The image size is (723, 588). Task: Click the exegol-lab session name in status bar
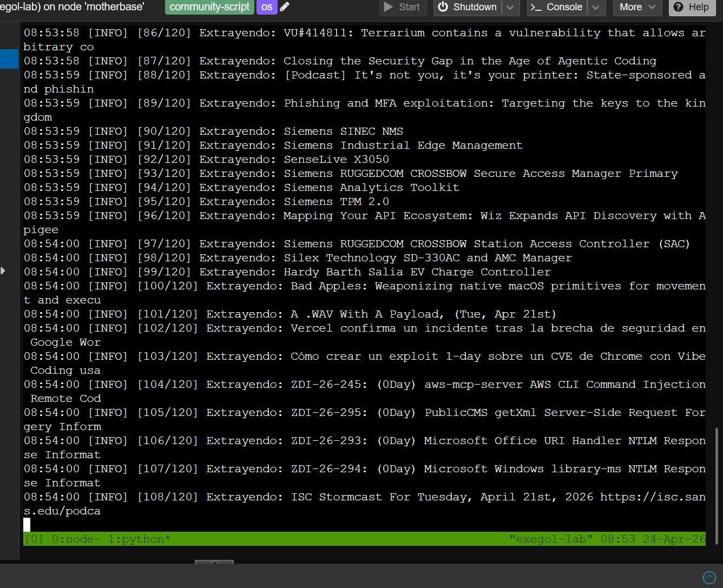pos(551,539)
